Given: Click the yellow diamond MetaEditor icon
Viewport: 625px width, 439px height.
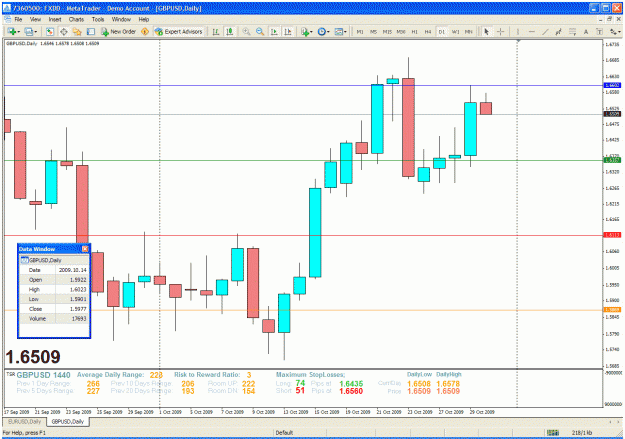Looking at the screenshot, I should click(145, 31).
